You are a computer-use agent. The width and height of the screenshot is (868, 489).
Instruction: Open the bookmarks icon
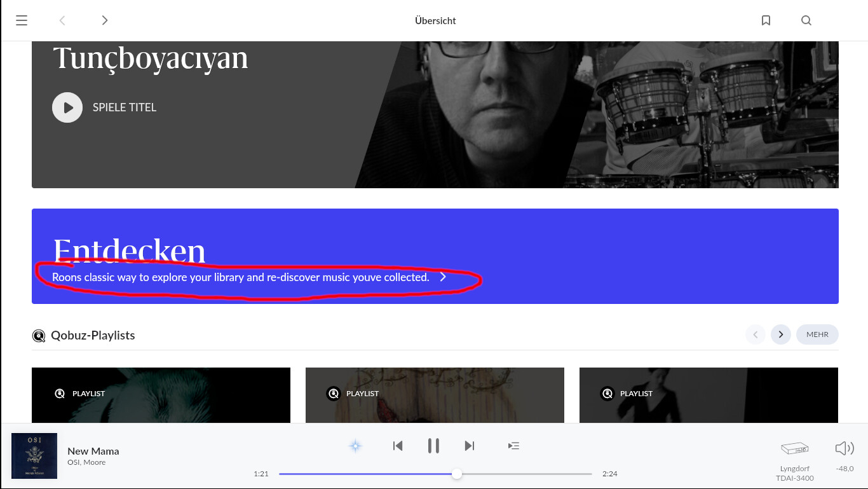pyautogui.click(x=766, y=20)
